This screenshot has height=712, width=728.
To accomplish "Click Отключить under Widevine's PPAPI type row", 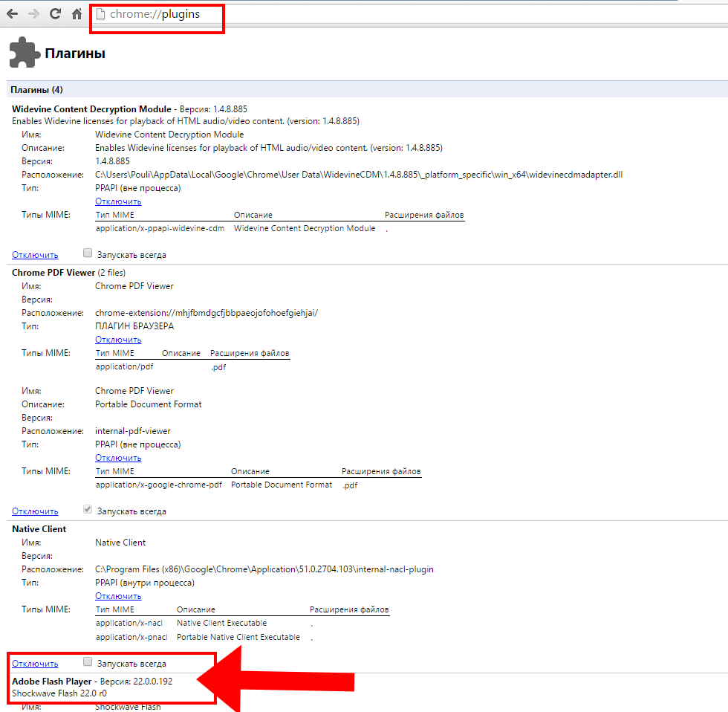I will pos(118,201).
